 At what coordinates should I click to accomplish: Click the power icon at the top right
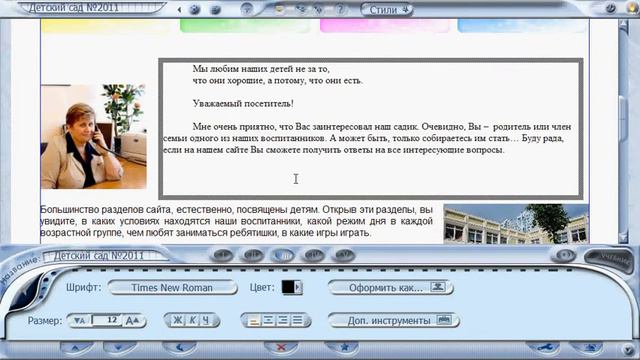click(x=611, y=8)
